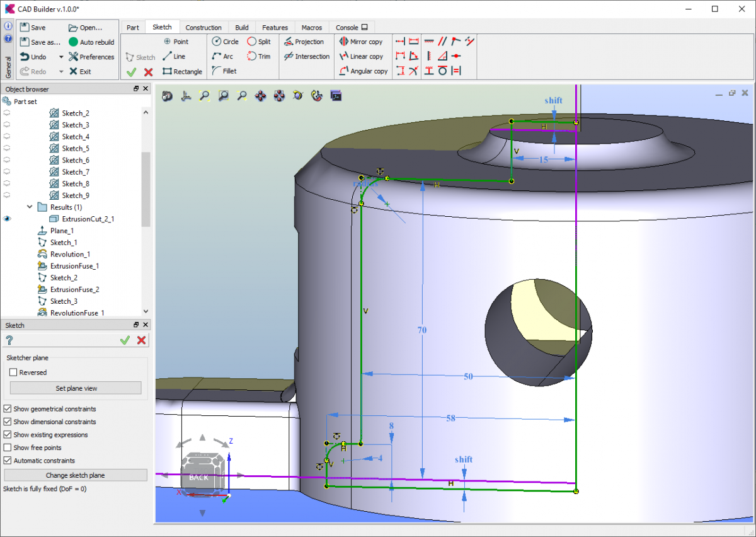Click the Intersection tool
This screenshot has width=756, height=537.
(x=307, y=57)
